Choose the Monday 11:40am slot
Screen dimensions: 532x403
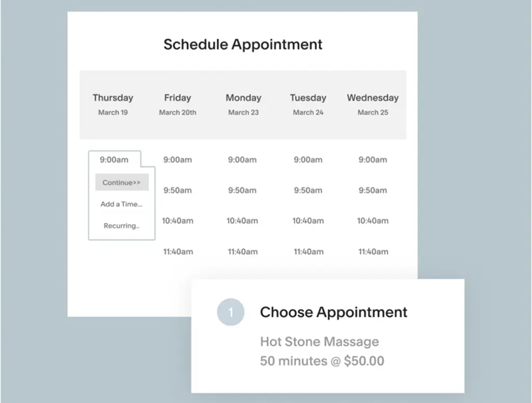click(243, 251)
